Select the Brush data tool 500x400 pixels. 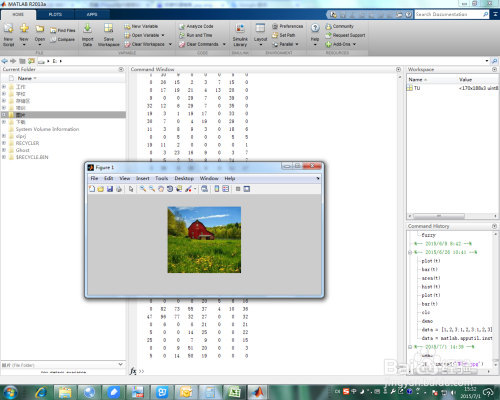point(188,189)
